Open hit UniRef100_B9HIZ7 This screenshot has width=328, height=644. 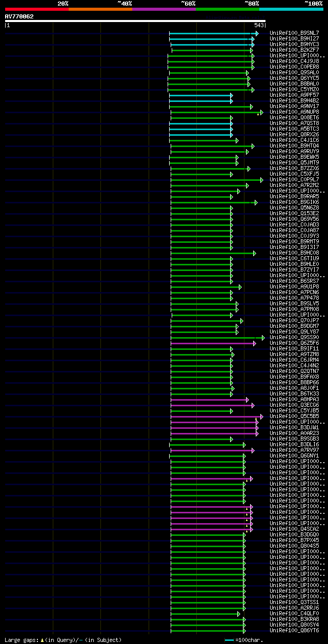point(294,39)
